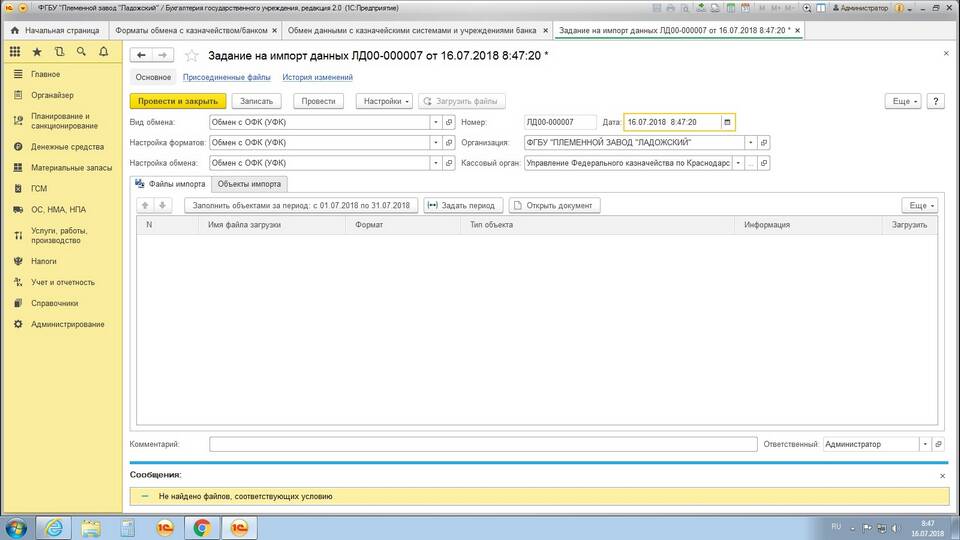Click the Номер field ЛД00-000007

[560, 122]
